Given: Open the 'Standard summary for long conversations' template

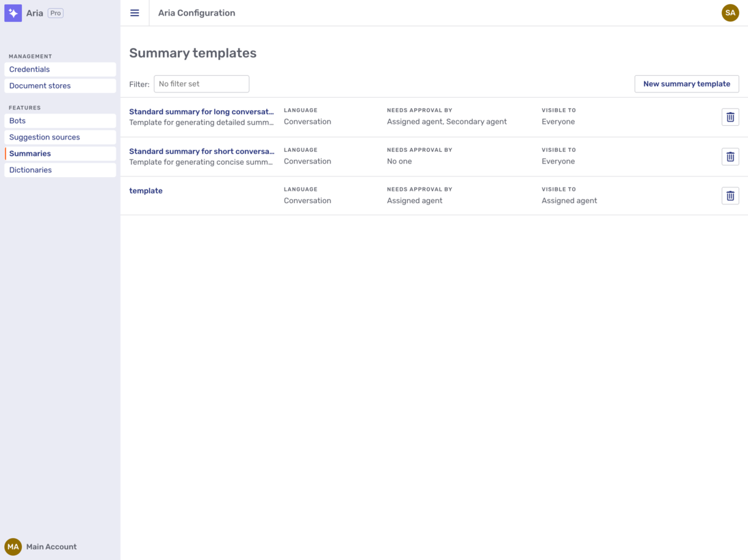Looking at the screenshot, I should (202, 111).
